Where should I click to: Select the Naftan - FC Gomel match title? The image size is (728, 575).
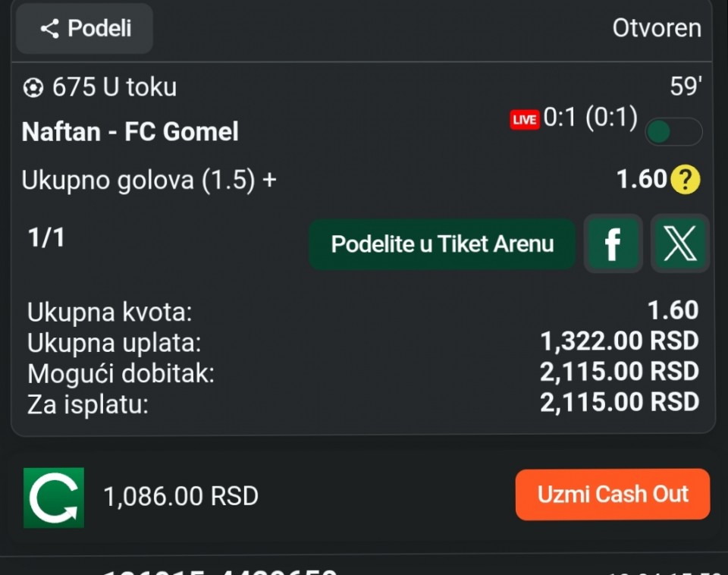[x=130, y=132]
